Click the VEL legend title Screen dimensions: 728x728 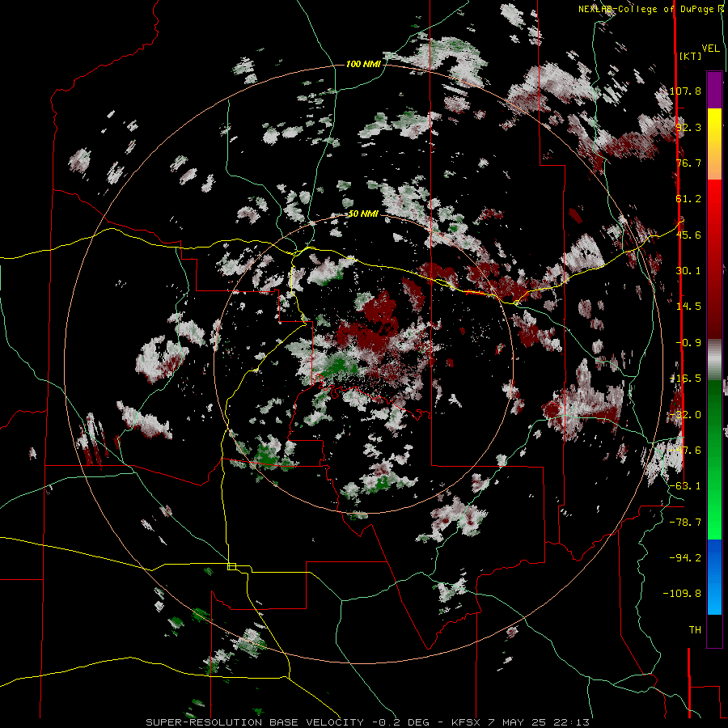point(710,49)
